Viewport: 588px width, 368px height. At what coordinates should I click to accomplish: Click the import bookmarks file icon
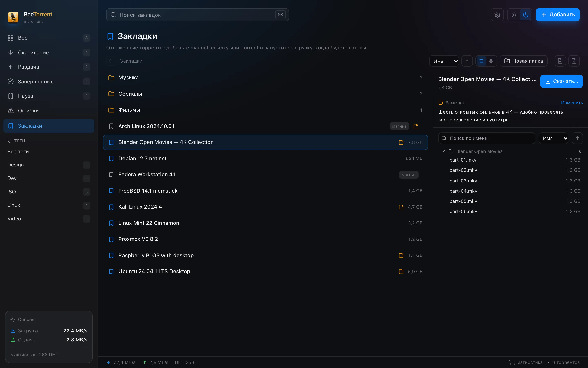(x=574, y=61)
